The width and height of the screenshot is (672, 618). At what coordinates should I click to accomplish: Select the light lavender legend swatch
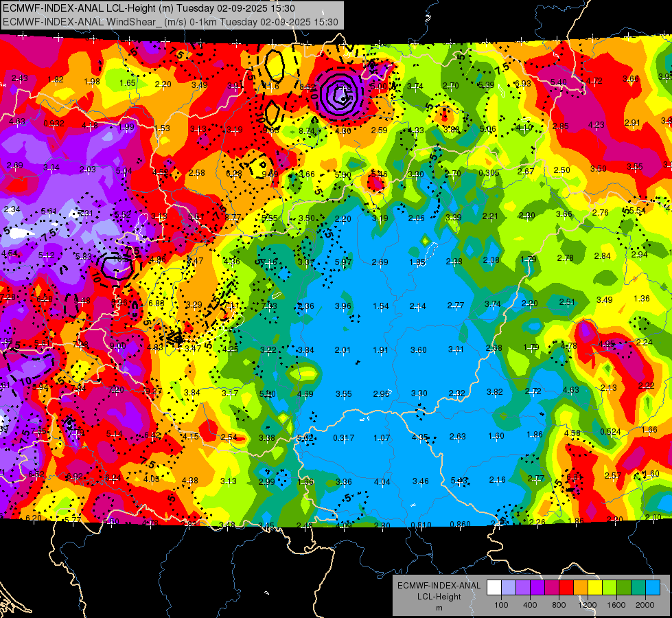tap(508, 587)
